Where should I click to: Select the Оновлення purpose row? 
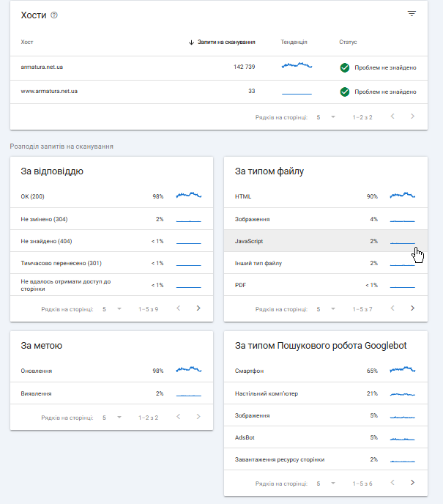click(x=111, y=371)
